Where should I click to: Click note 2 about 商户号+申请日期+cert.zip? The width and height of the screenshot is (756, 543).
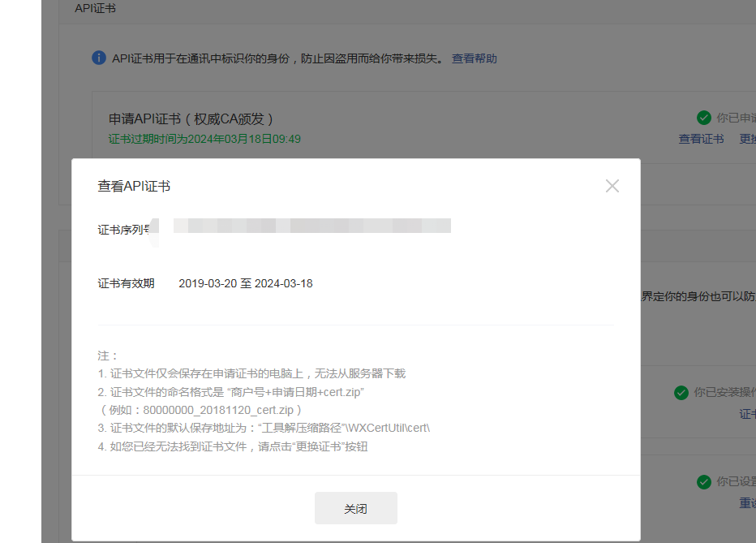tap(230, 392)
